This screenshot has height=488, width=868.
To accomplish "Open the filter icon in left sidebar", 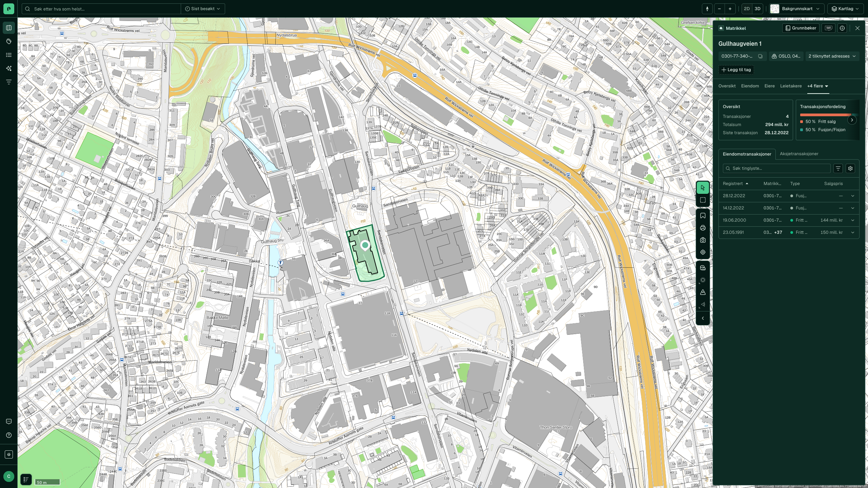I will pyautogui.click(x=9, y=82).
